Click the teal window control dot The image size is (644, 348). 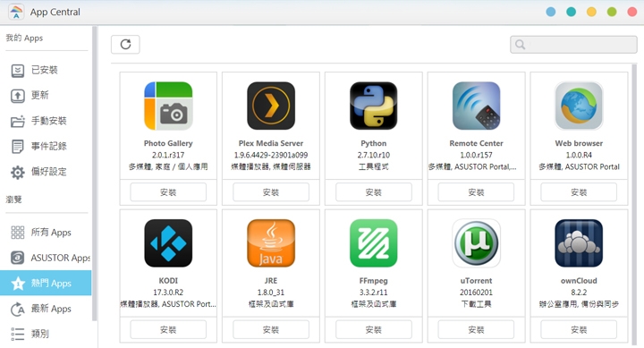[571, 12]
